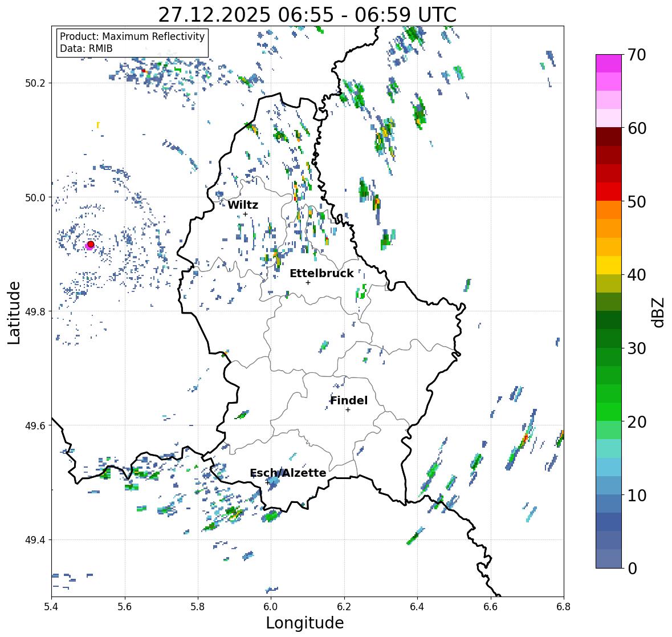Click the 49.8 latitude tick label
This screenshot has width=672, height=637.
[x=35, y=311]
